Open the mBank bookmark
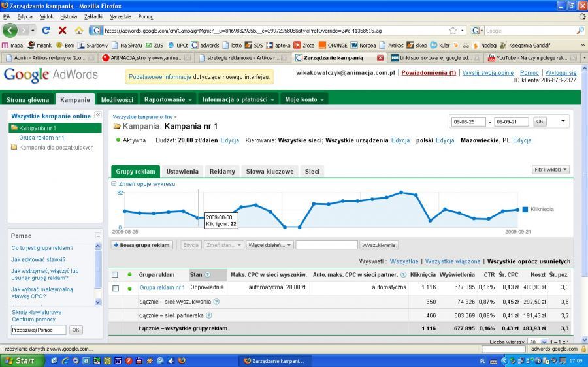588x367 pixels. pos(40,45)
